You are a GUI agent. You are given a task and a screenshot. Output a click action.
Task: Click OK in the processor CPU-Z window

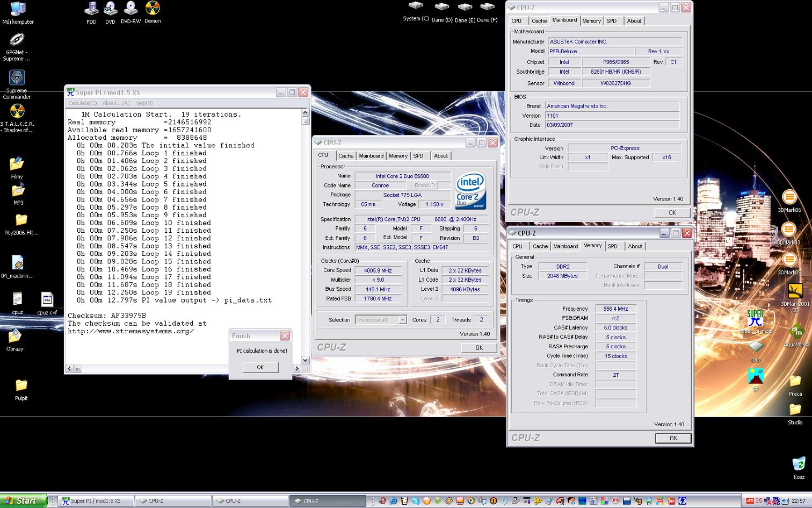pyautogui.click(x=479, y=348)
